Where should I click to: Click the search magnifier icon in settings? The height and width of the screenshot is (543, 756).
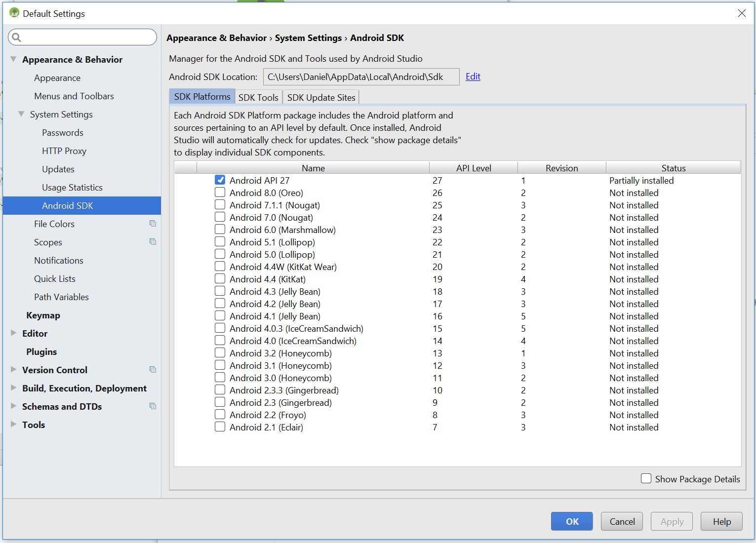coord(16,37)
